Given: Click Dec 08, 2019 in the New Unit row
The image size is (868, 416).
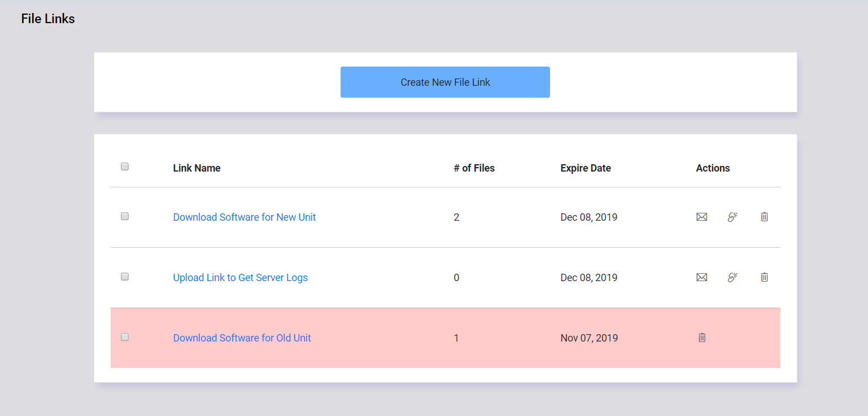Looking at the screenshot, I should 589,217.
